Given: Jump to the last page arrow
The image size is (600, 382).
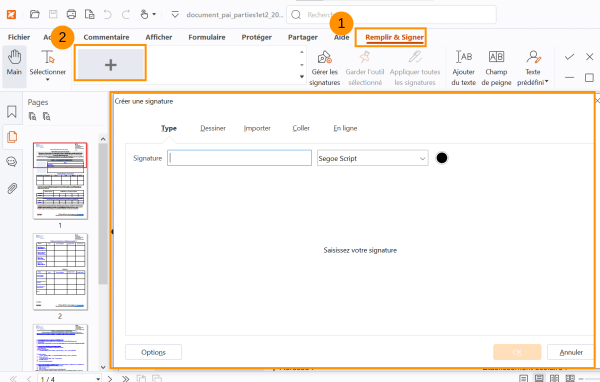Looking at the screenshot, I should tap(126, 379).
